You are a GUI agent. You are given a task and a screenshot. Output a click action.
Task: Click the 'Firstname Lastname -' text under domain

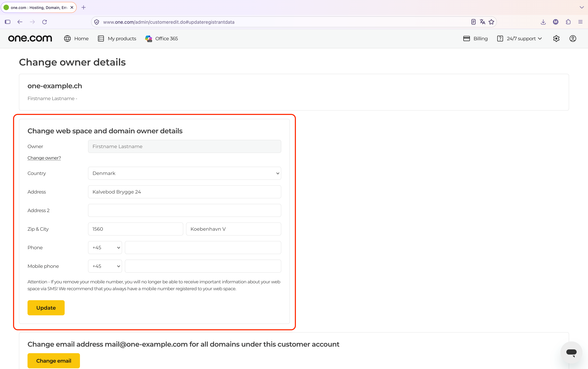point(52,99)
